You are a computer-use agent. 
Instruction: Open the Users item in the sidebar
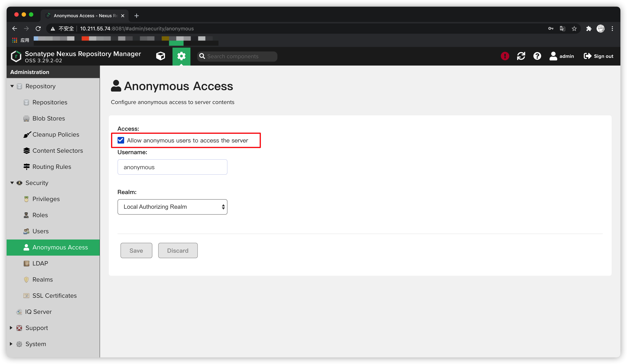pyautogui.click(x=40, y=231)
